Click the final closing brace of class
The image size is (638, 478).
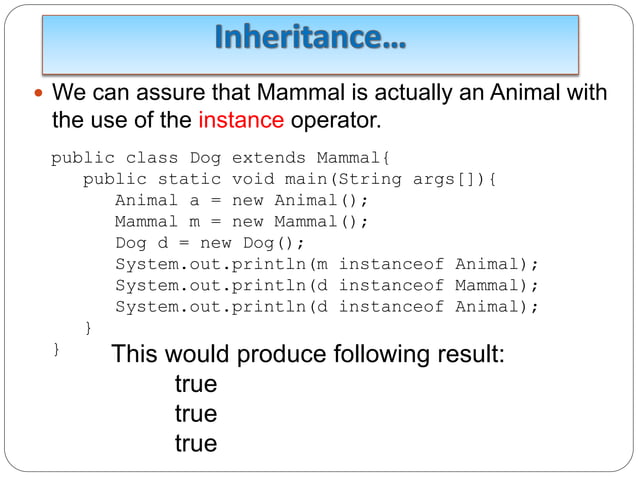coord(56,347)
